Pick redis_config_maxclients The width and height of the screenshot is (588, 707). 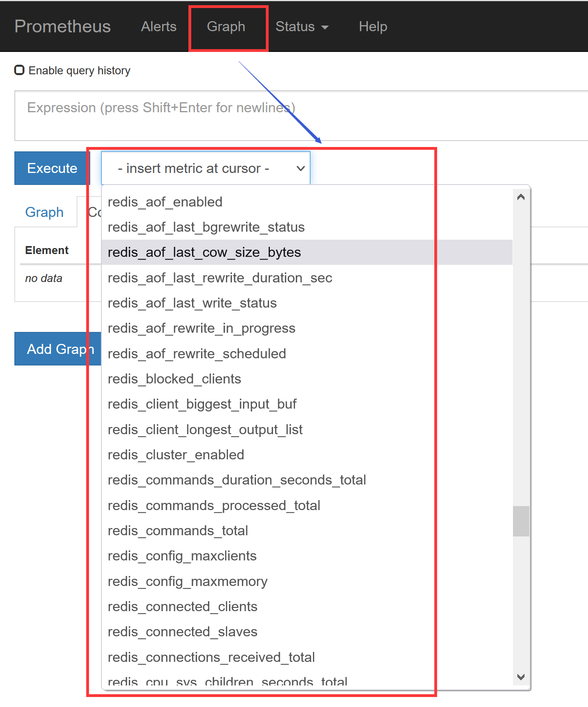pos(307,556)
